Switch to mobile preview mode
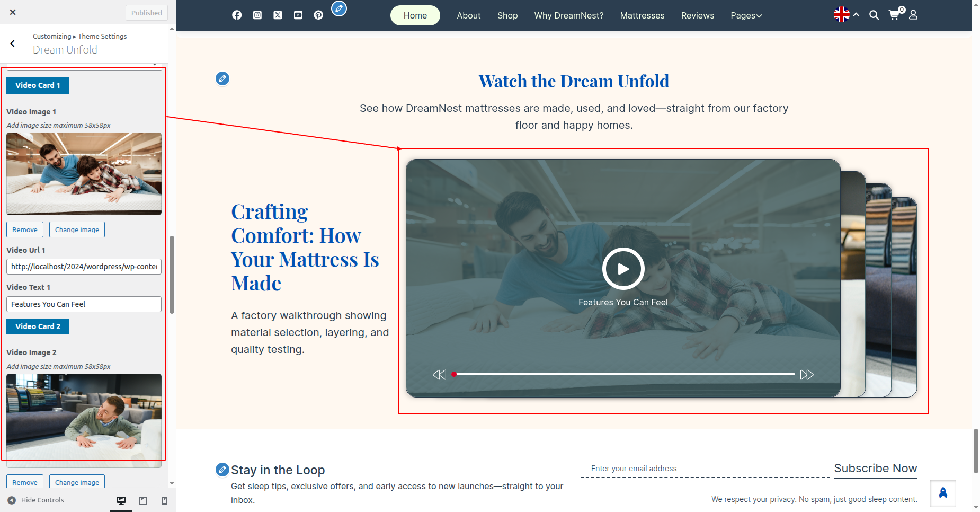 (x=165, y=500)
